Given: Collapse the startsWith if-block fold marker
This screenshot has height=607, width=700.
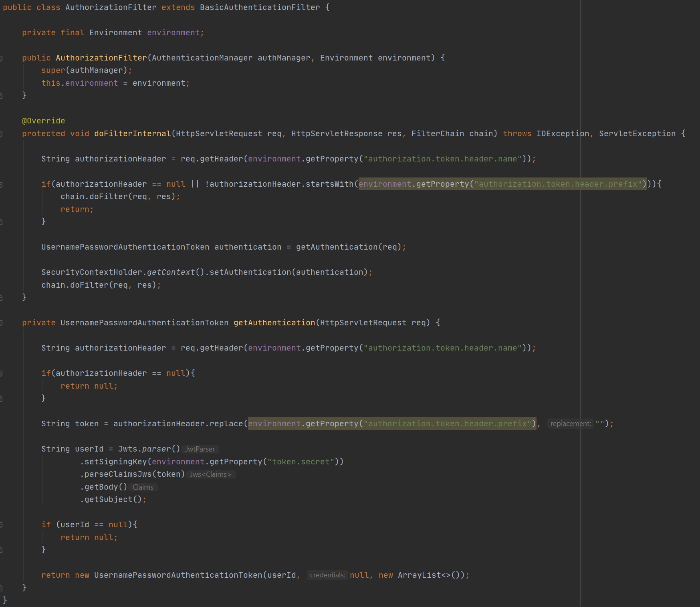Looking at the screenshot, I should click(1, 185).
